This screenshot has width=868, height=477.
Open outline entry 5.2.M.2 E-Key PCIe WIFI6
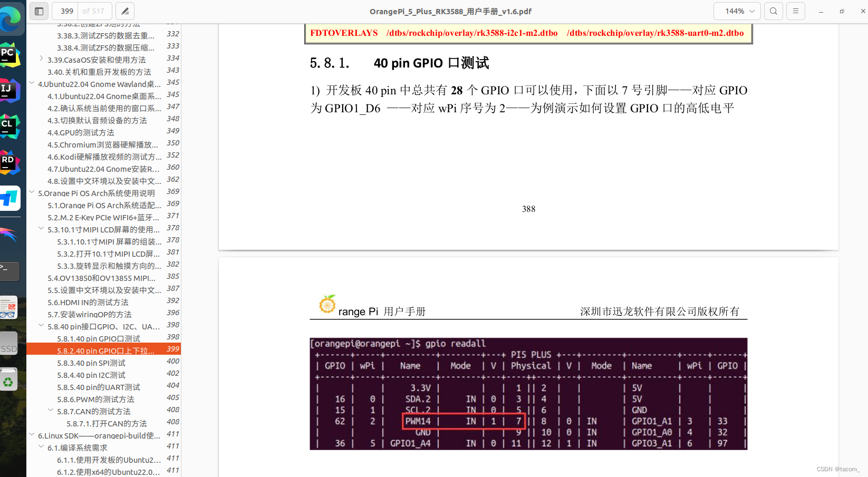point(103,218)
